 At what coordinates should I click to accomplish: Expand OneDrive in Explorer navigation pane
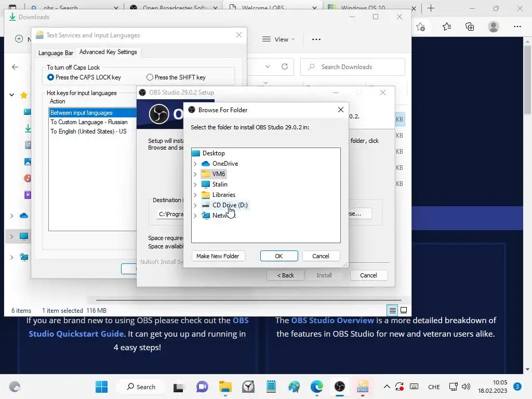pyautogui.click(x=11, y=216)
